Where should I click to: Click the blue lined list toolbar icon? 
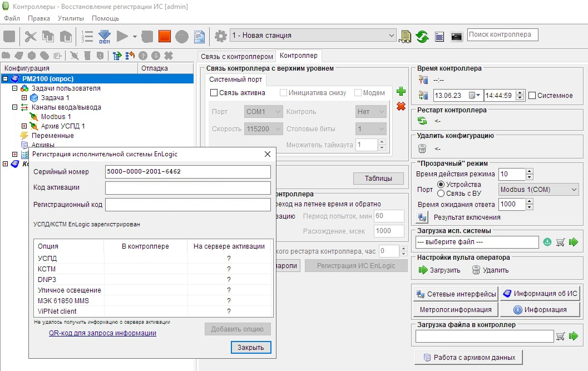439,36
